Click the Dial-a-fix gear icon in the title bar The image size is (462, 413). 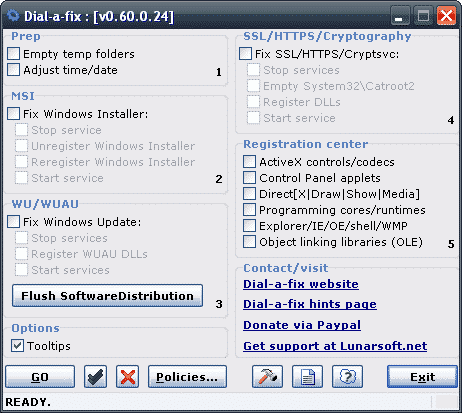click(x=13, y=15)
